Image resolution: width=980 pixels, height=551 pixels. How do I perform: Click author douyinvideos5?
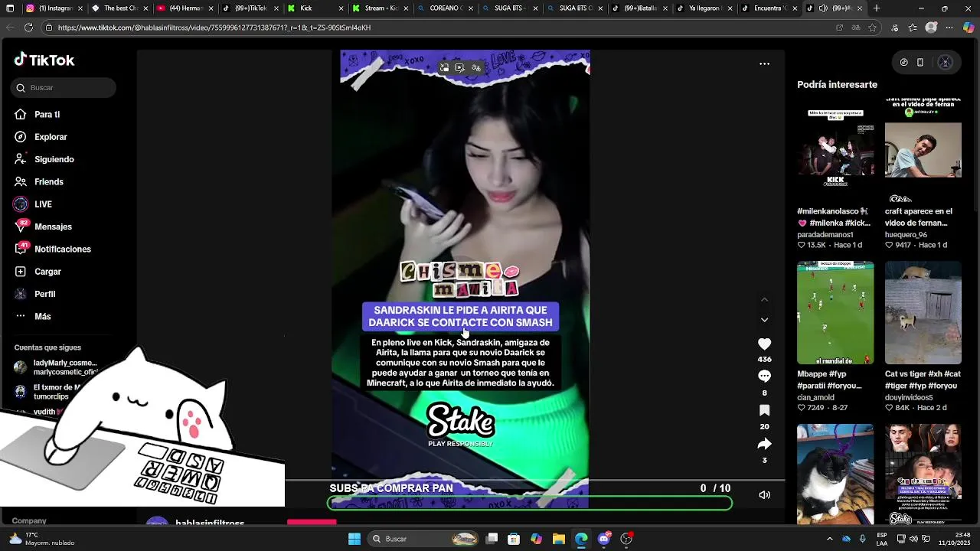[x=909, y=398]
